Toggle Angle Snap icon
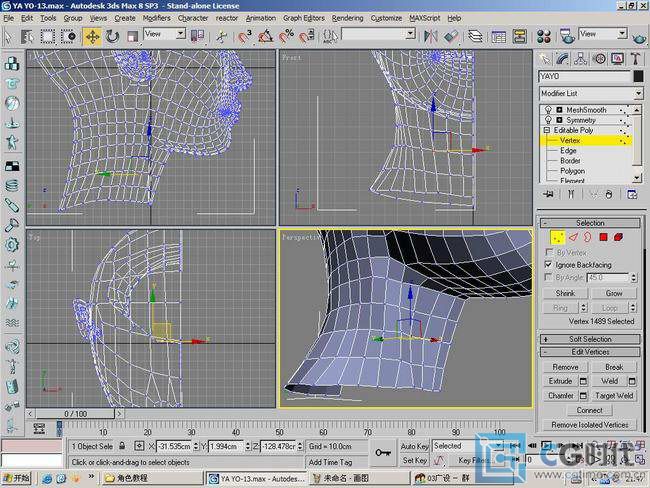The width and height of the screenshot is (650, 488). (x=265, y=36)
